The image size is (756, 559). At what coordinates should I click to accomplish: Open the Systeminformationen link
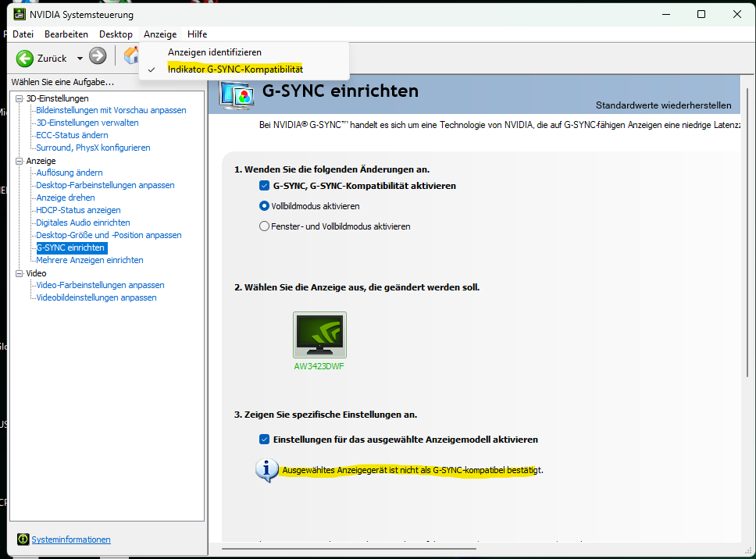[x=71, y=539]
